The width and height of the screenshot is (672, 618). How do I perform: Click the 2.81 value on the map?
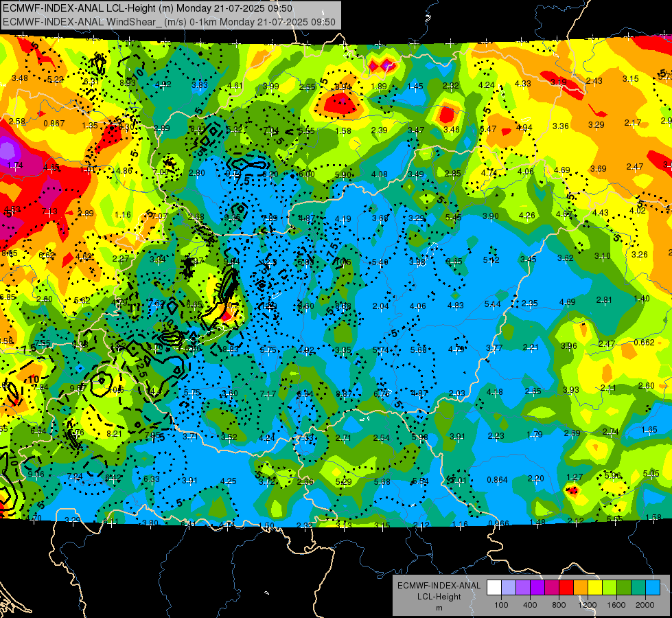tap(604, 300)
